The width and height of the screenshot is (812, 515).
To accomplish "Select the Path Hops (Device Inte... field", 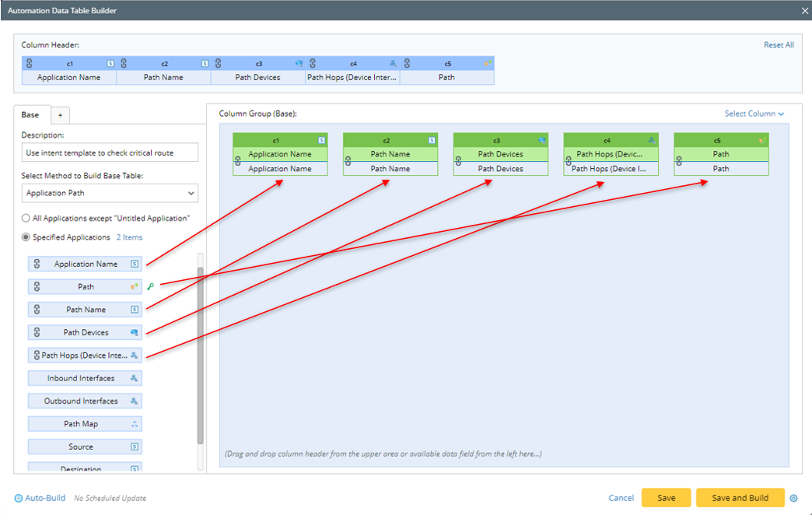I will click(x=85, y=356).
